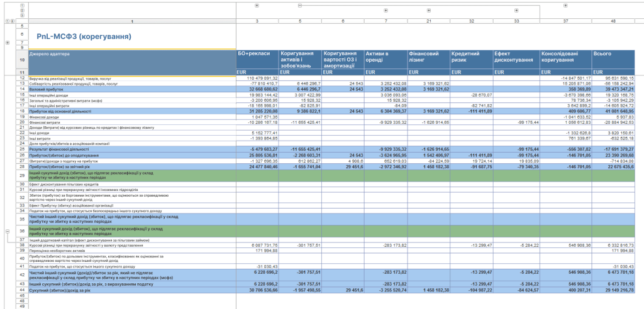Select row header 28
Screen dimensions: 644x309
tap(22, 166)
